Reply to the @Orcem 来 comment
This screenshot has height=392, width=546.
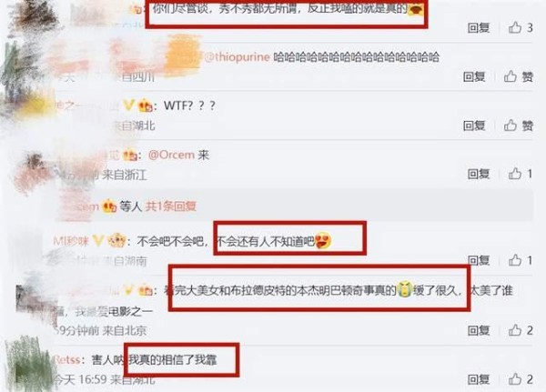point(479,174)
